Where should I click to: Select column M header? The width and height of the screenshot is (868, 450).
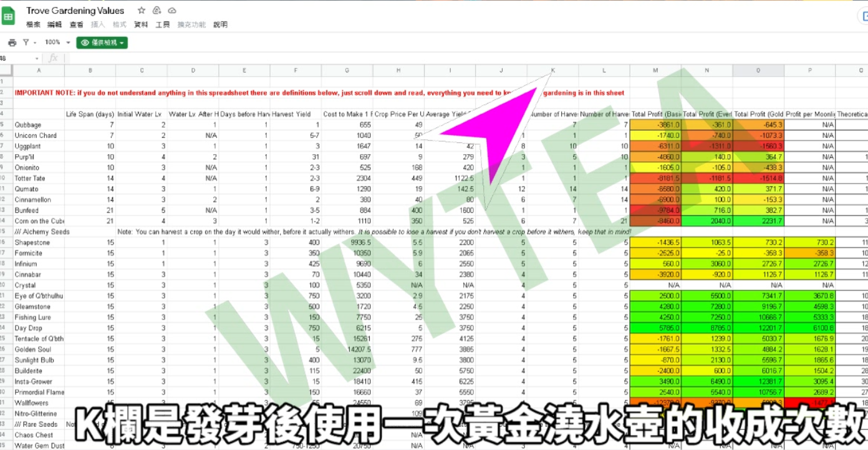(655, 71)
